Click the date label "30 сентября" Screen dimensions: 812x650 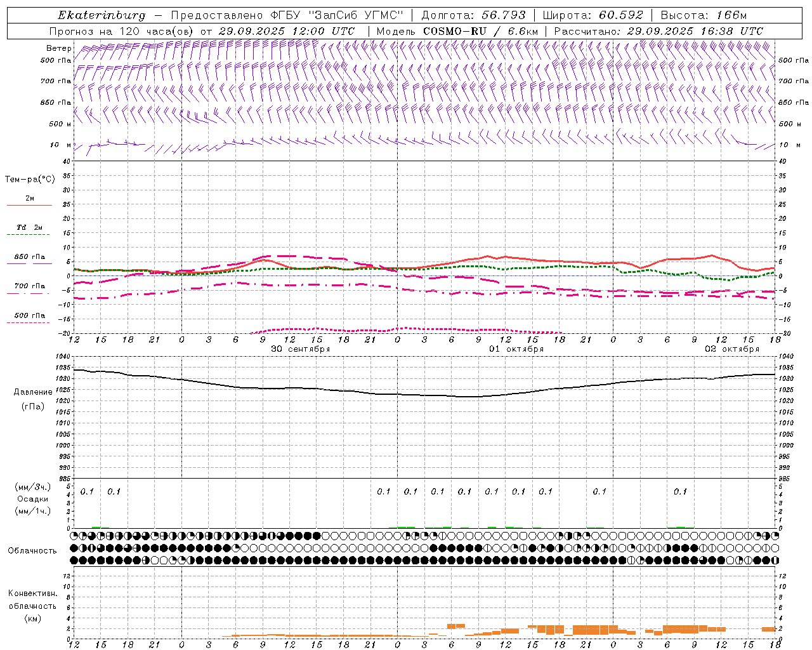click(x=301, y=349)
